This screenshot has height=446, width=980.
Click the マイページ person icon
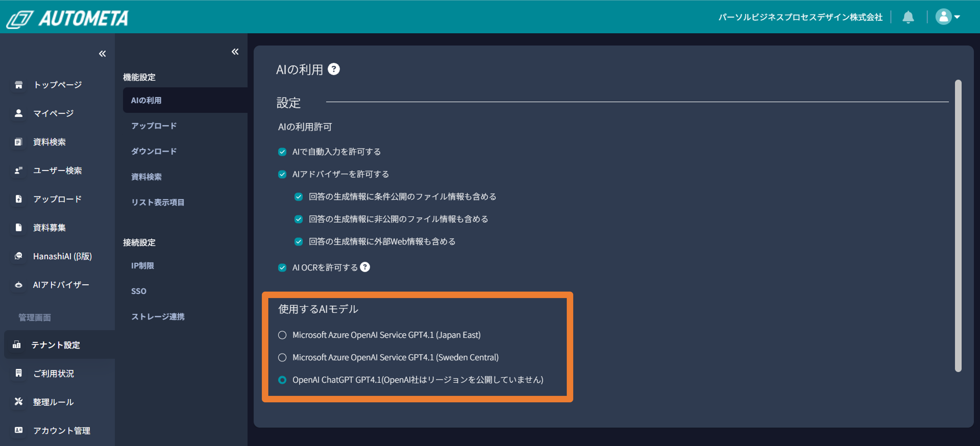tap(19, 113)
